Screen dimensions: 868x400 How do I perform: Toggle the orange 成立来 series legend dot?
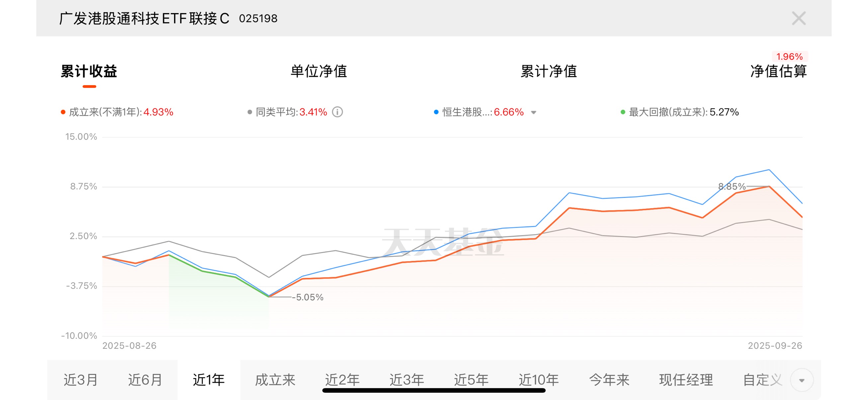click(63, 112)
